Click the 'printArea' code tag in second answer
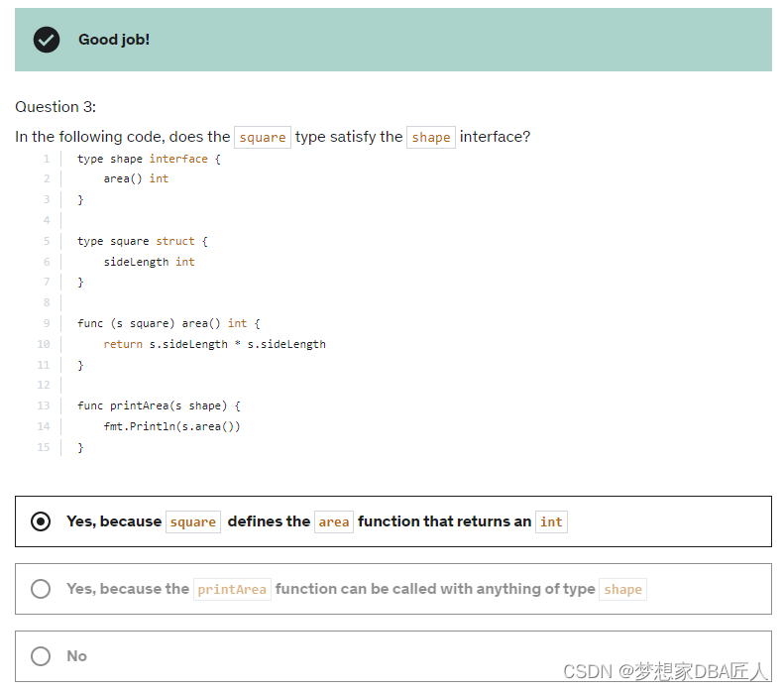Viewport: 784px width, 691px height. click(232, 590)
